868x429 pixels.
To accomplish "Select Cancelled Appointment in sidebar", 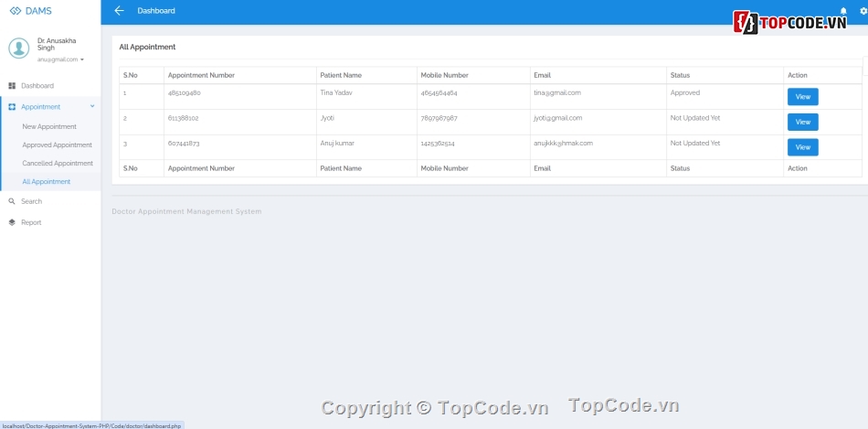I will (x=58, y=164).
